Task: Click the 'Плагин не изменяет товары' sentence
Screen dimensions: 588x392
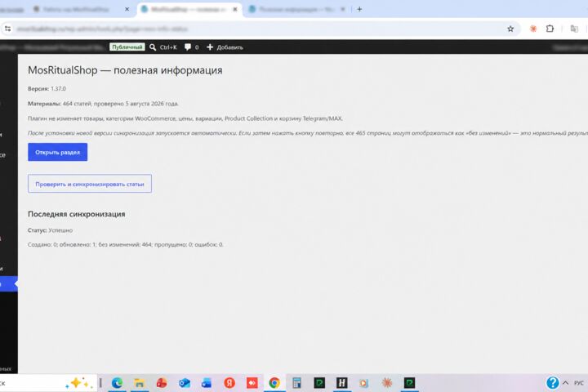Action: coord(185,118)
